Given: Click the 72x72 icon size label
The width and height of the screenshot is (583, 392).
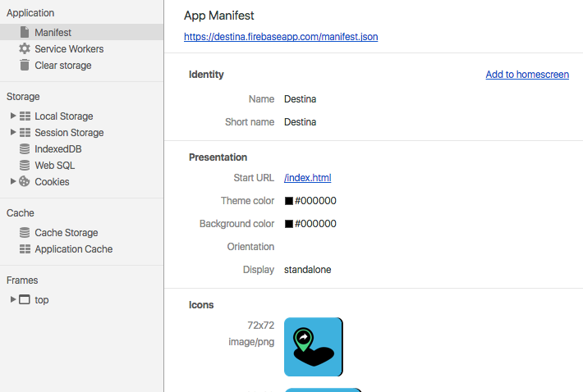Looking at the screenshot, I should point(260,326).
